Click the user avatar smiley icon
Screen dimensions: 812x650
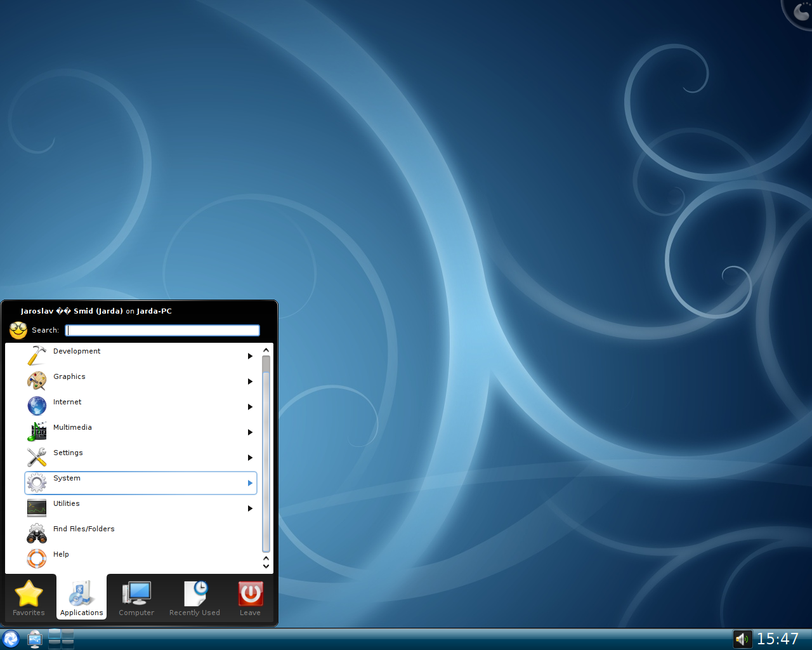(18, 330)
